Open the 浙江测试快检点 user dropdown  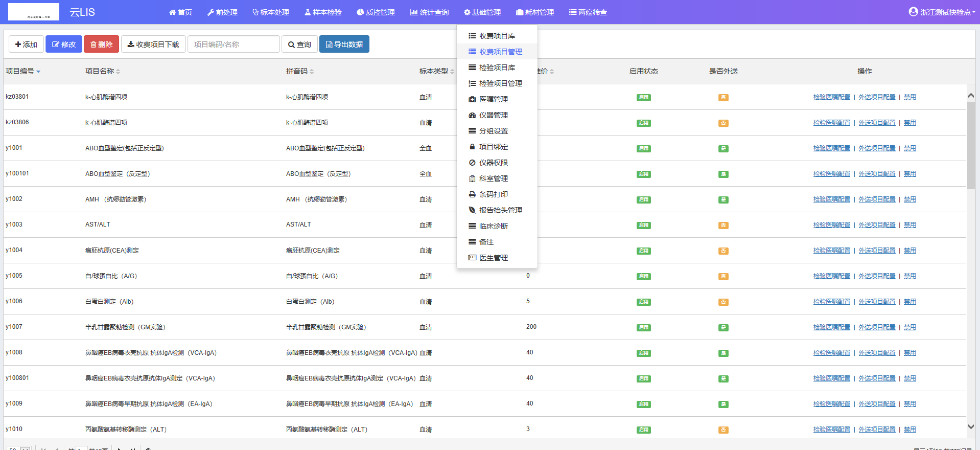942,12
